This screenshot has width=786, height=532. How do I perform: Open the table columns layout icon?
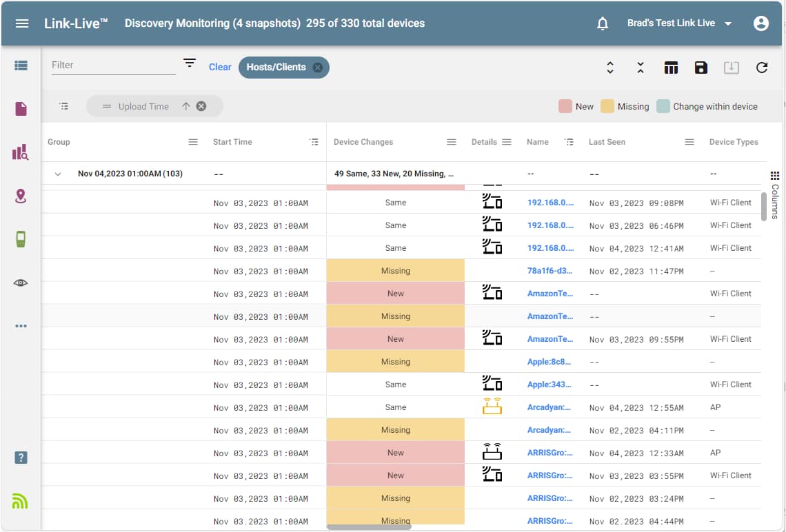[x=671, y=68]
